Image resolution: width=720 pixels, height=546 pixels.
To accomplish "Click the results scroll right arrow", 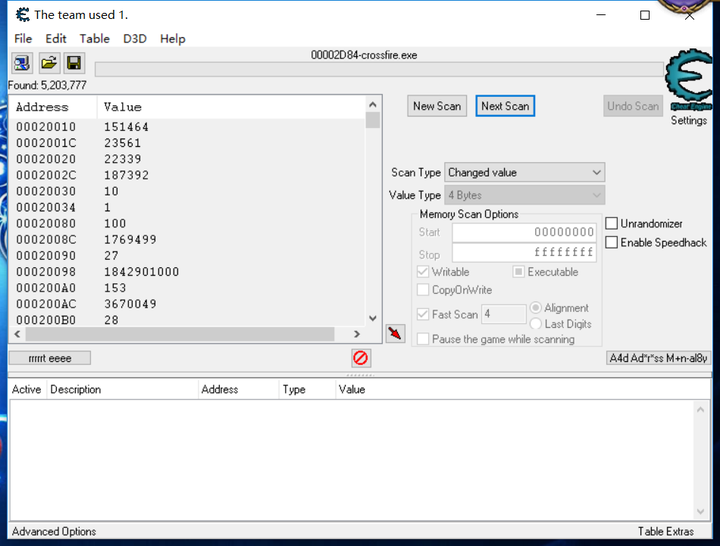I will point(357,334).
